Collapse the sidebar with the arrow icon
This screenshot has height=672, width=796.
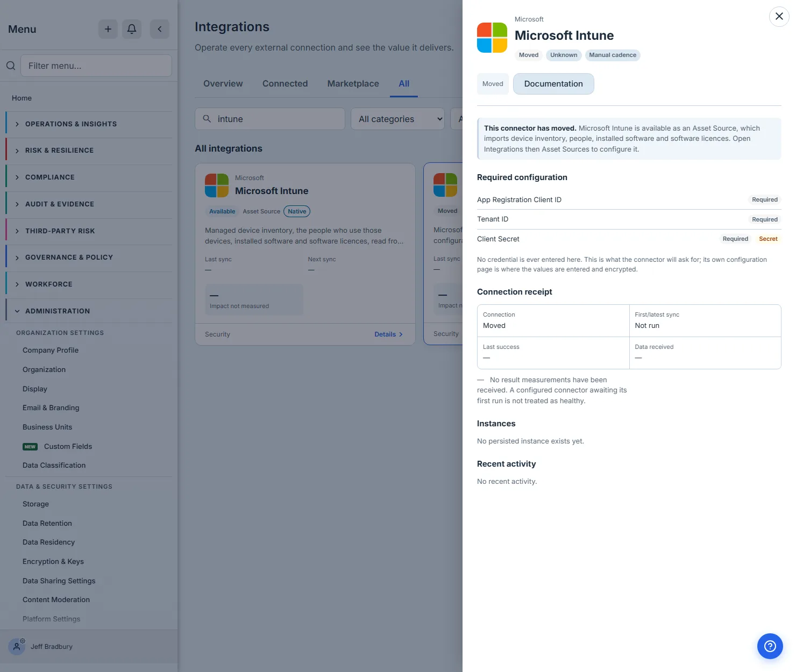160,29
